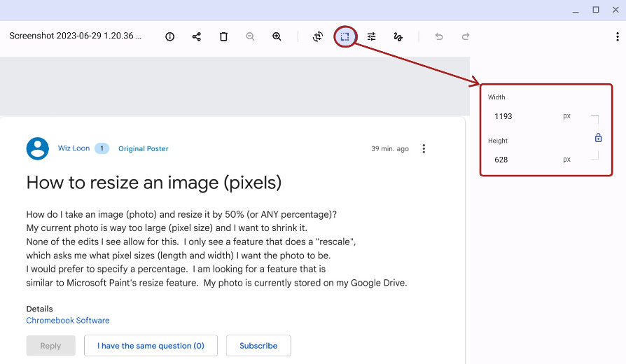Undo the last edit
The image size is (626, 364).
tap(439, 36)
